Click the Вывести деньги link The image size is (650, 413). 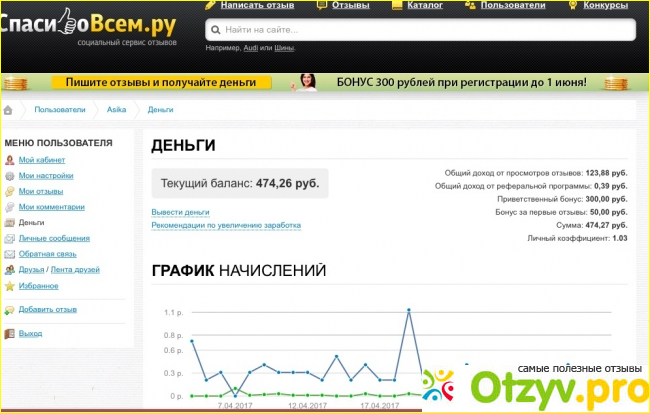click(180, 212)
